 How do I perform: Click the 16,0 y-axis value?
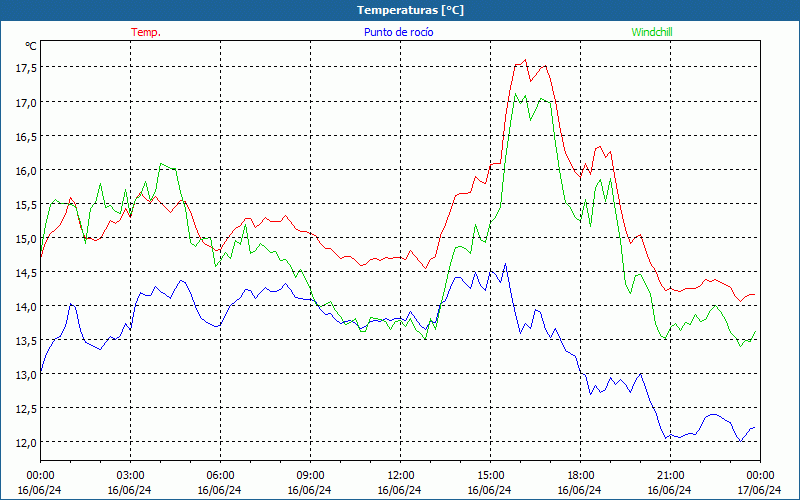click(26, 171)
